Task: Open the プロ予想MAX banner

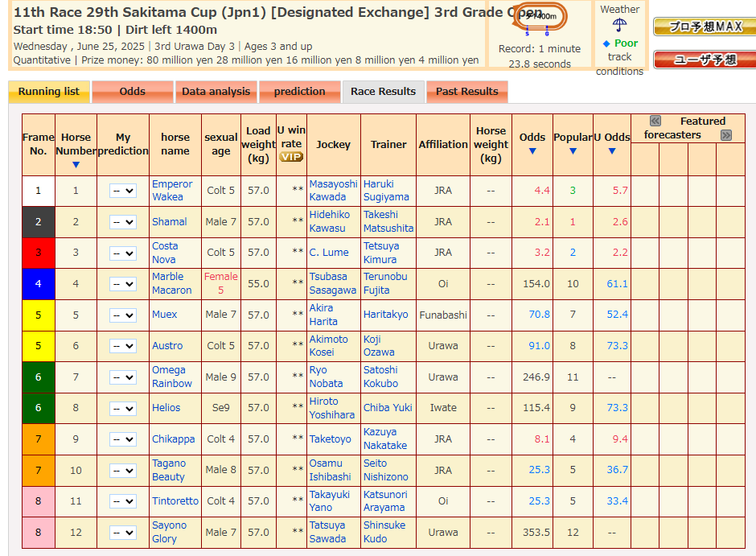Action: click(705, 27)
